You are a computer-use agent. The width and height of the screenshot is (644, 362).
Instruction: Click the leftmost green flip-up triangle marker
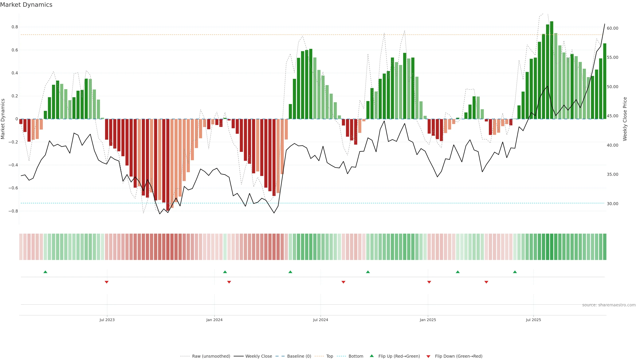click(45, 272)
